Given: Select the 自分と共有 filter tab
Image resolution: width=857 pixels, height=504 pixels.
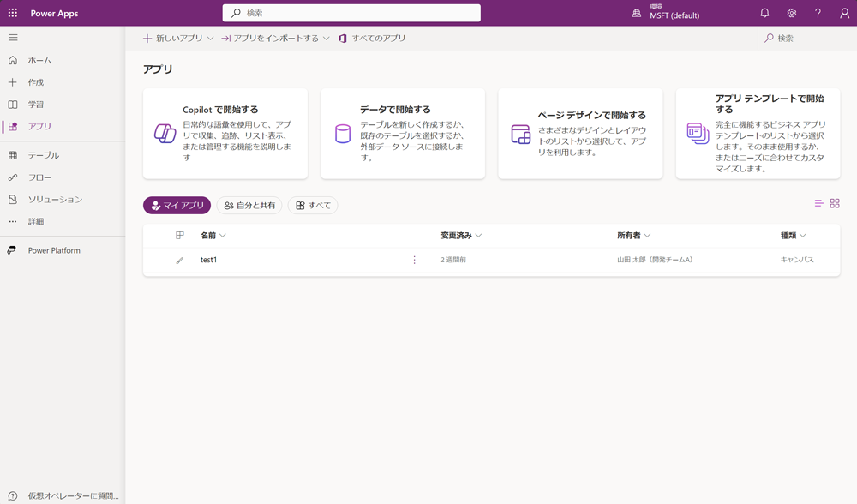Looking at the screenshot, I should coord(249,206).
